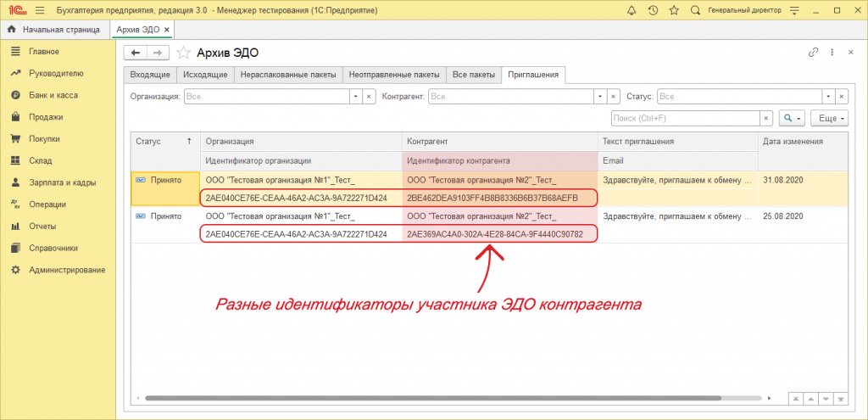868x420 pixels.
Task: Expand the Организация filter dropdown
Action: click(356, 97)
